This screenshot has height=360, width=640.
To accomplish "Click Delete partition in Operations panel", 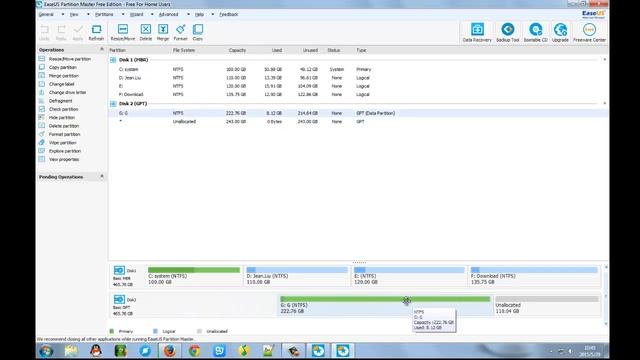I will [64, 126].
